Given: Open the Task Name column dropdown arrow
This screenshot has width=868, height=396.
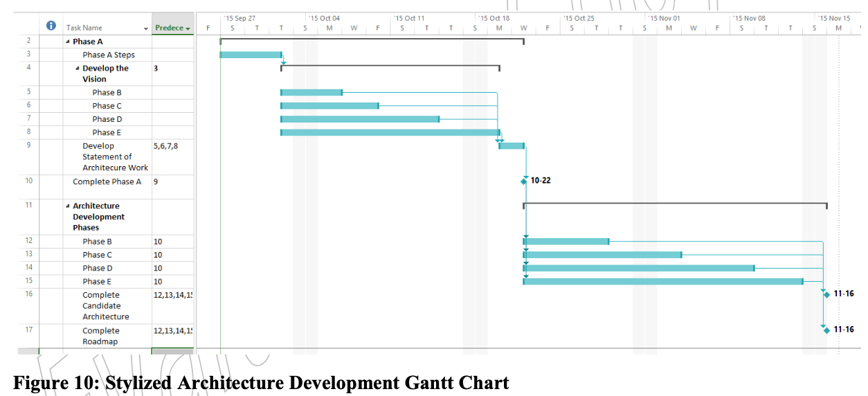Looking at the screenshot, I should (146, 28).
